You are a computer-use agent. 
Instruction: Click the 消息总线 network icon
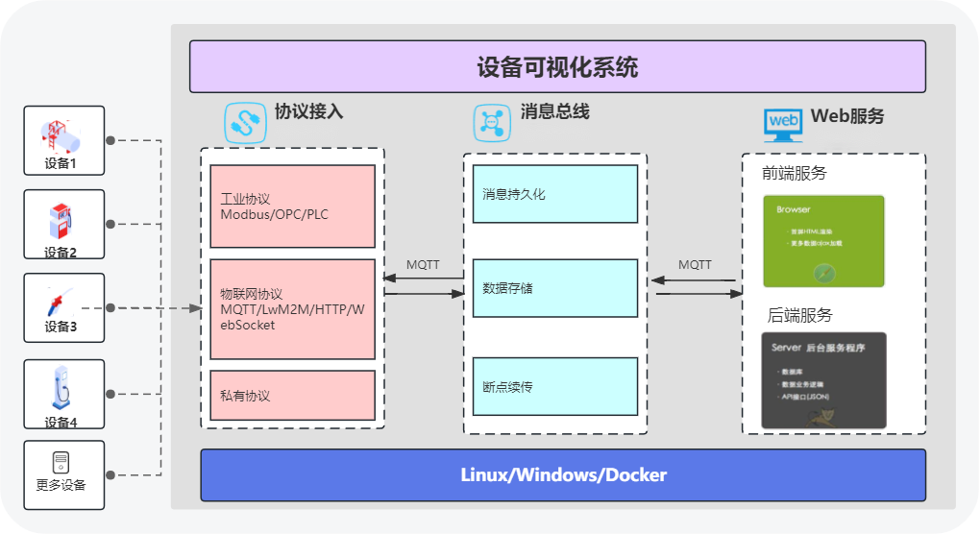pos(492,122)
